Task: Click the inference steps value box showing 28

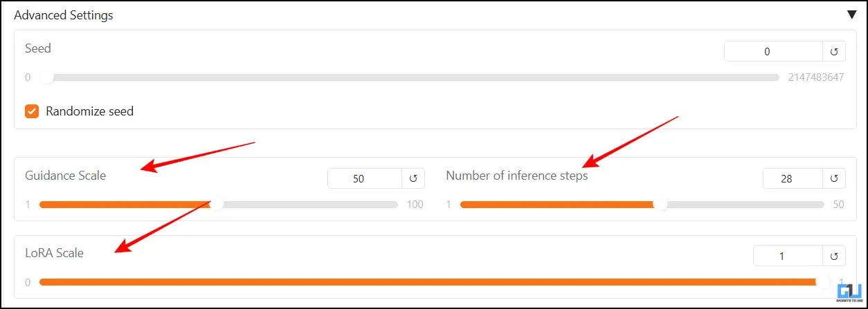Action: coord(793,178)
